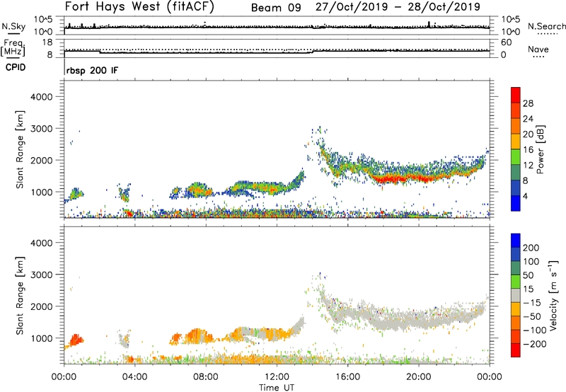The image size is (566, 392).
Task: Click the 16:00 time tick label
Action: coord(347,377)
